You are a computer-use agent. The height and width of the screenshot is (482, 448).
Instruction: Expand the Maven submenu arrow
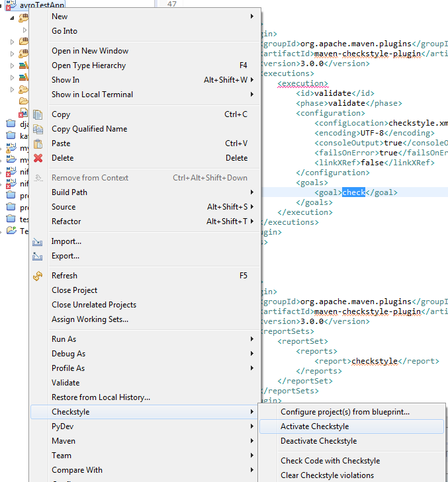pos(252,441)
